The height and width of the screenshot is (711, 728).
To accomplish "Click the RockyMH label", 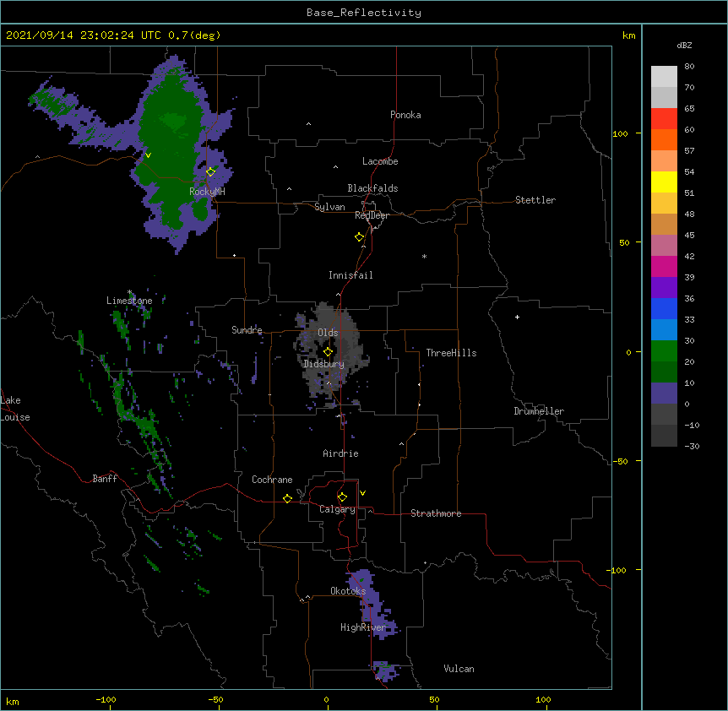I will (207, 191).
